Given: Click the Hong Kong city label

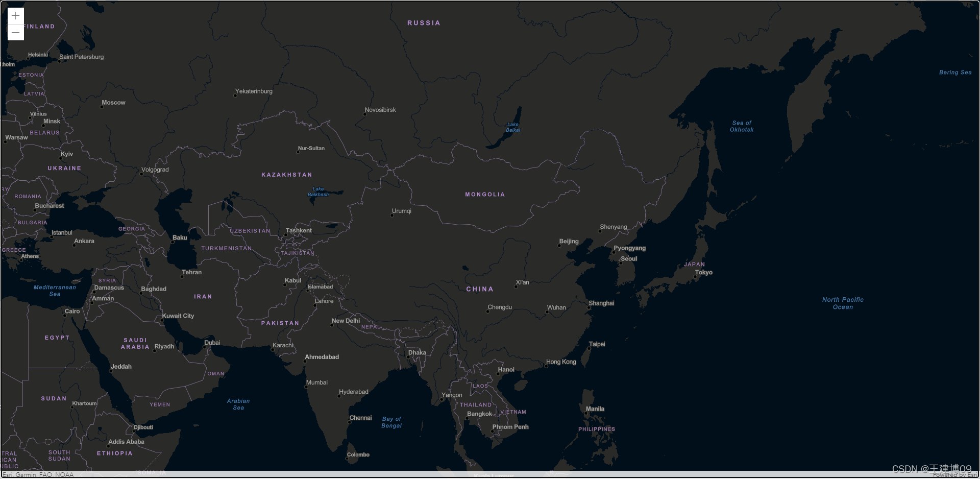Looking at the screenshot, I should point(561,362).
